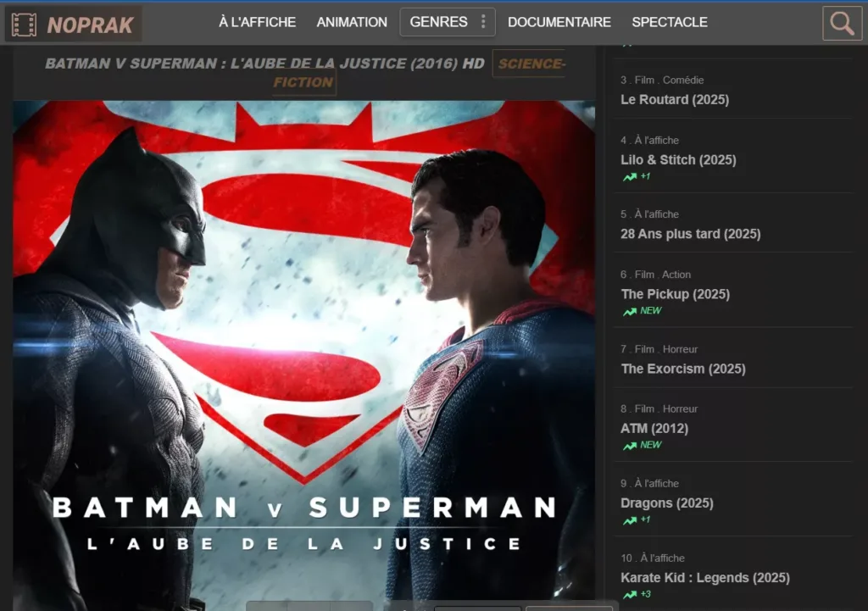Click the green trending arrow under Lilo & Stitch
This screenshot has height=611, width=868.
[x=630, y=177]
